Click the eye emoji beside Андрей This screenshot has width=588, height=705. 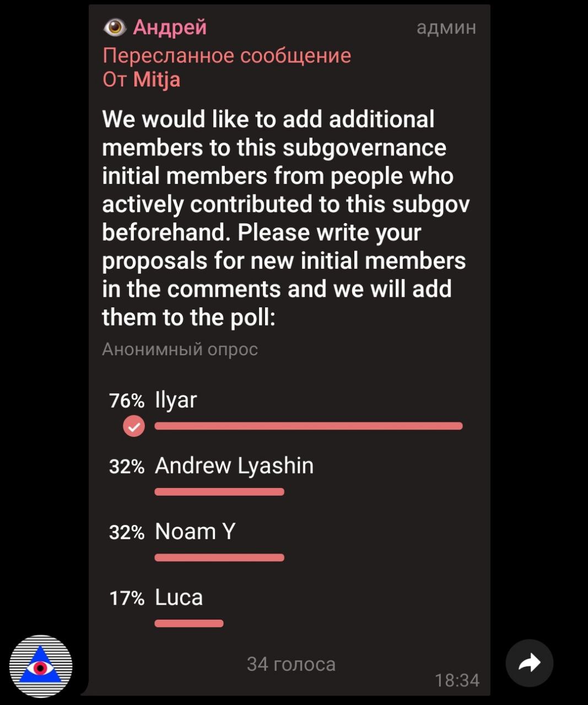[115, 27]
